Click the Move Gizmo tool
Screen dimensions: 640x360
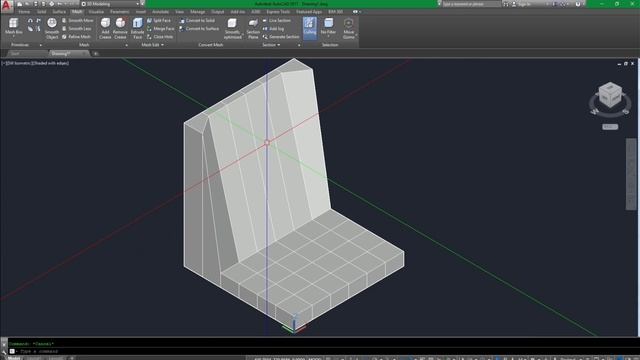click(349, 29)
